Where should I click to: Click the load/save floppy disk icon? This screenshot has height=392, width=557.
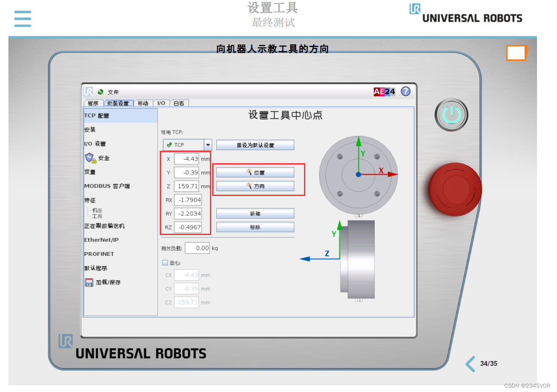(x=89, y=282)
